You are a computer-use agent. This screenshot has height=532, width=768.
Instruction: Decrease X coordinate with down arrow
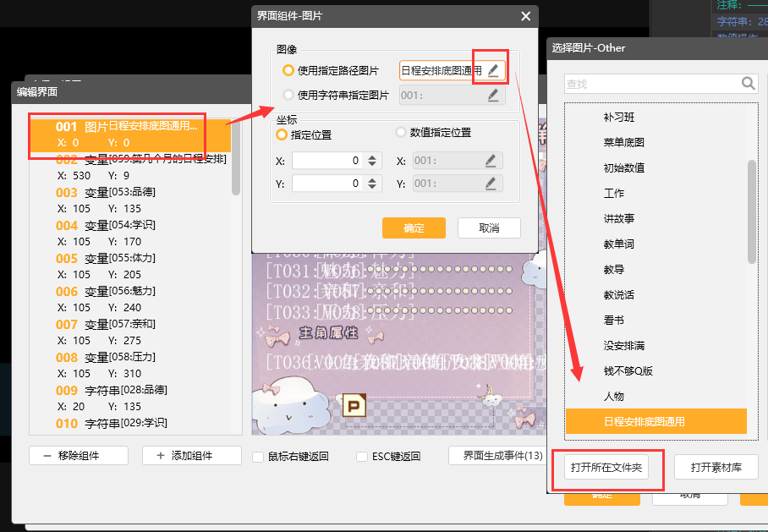click(372, 164)
